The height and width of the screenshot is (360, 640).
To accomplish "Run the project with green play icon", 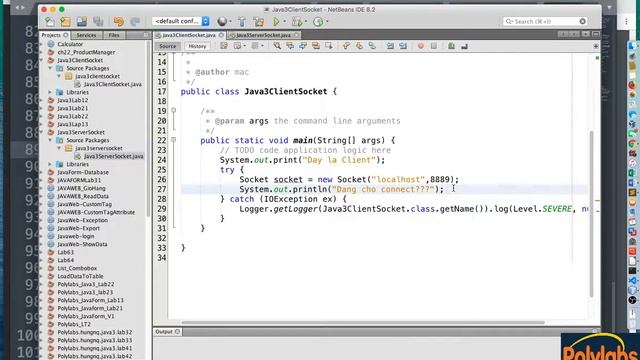I will coord(276,22).
